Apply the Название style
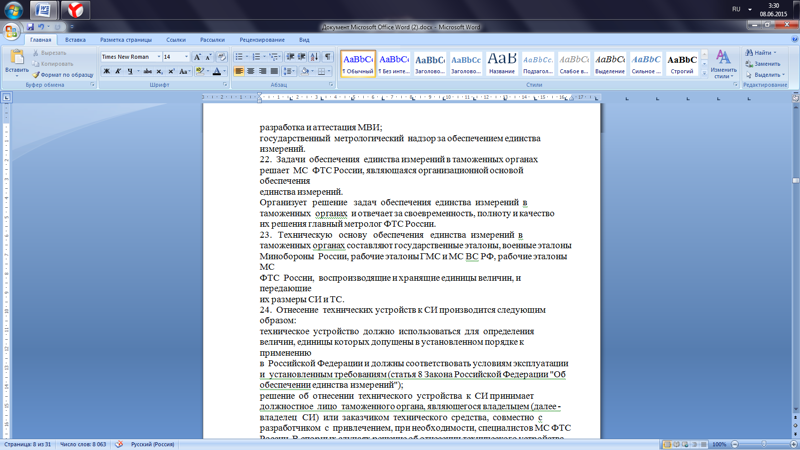 click(502, 64)
